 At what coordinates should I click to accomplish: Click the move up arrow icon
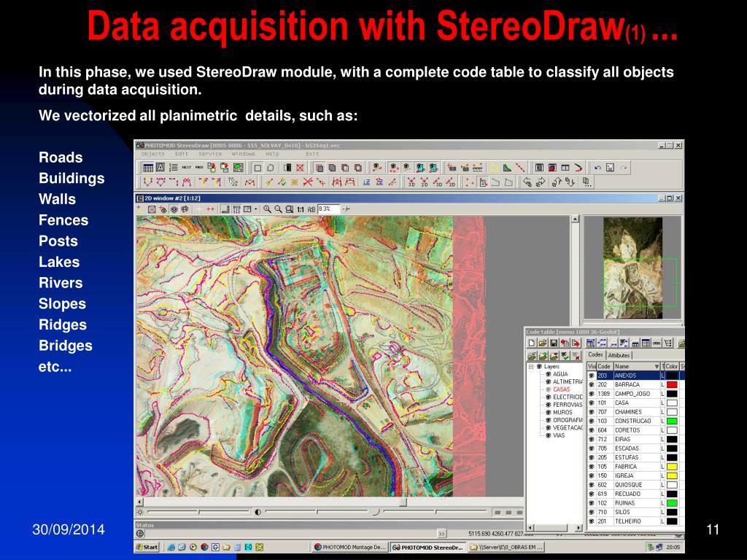(x=557, y=182)
